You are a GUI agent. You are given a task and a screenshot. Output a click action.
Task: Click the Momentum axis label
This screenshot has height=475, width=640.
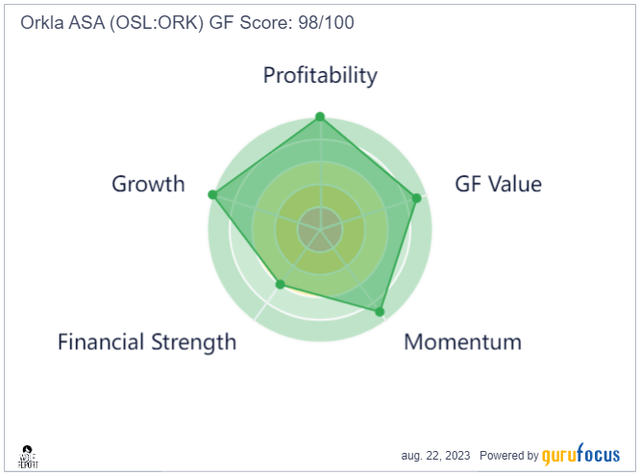462,342
